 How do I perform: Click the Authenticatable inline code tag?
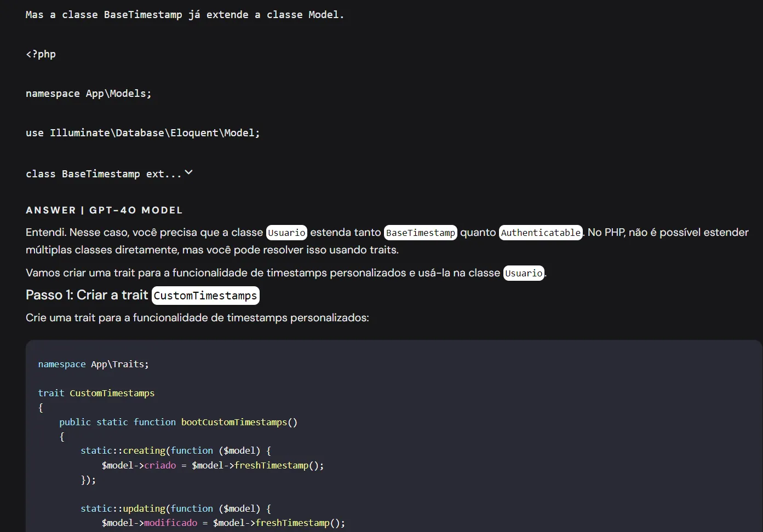pos(540,233)
